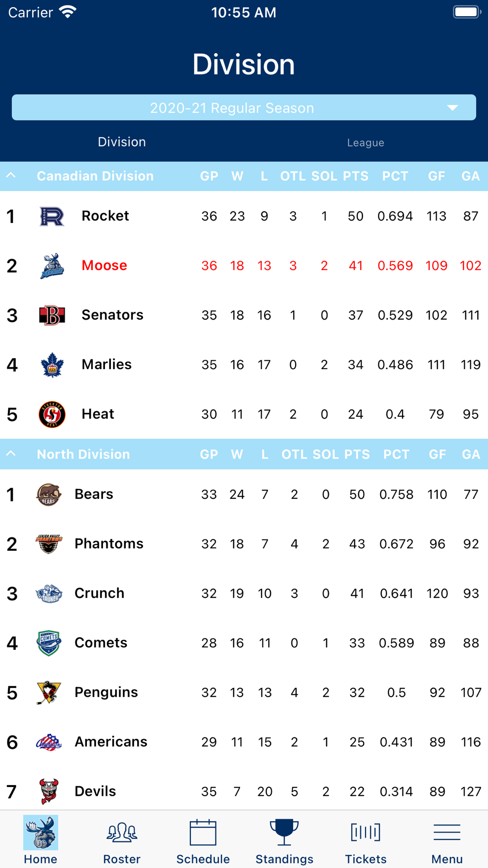Viewport: 488px width, 868px height.
Task: Tap the Marlies maple leaf logo
Action: pos(52,365)
